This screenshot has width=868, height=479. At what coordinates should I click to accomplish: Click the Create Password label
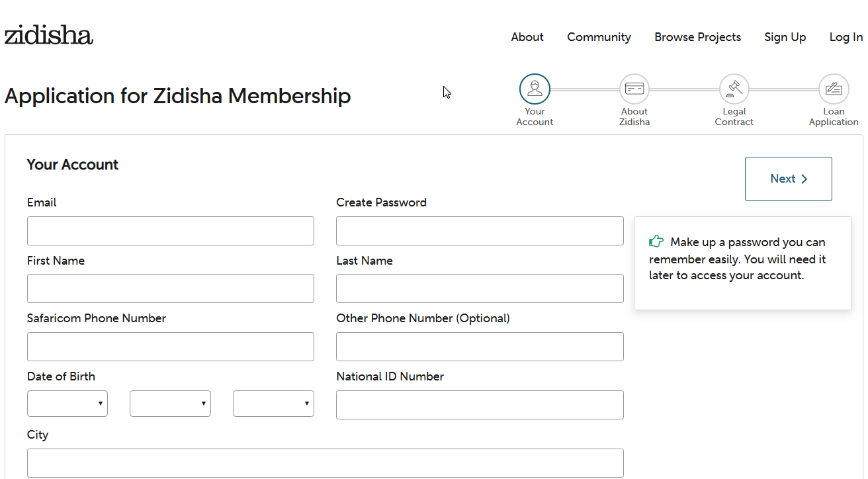click(x=381, y=202)
